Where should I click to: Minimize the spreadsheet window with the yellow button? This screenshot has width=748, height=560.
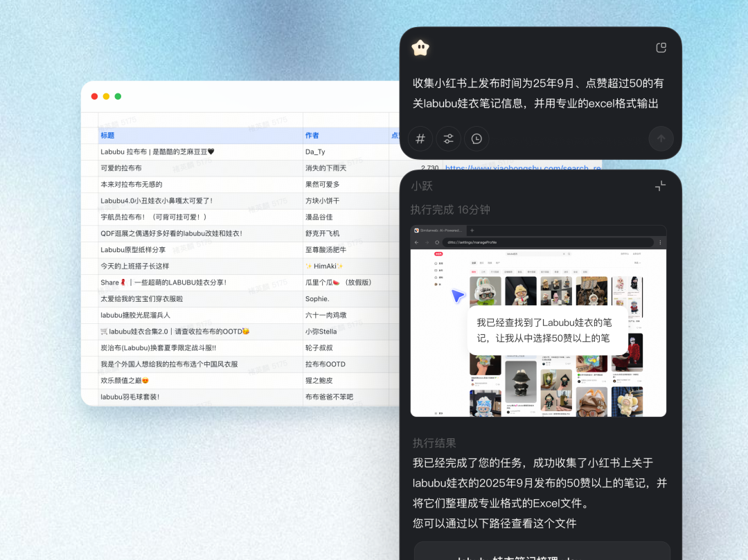pyautogui.click(x=107, y=96)
